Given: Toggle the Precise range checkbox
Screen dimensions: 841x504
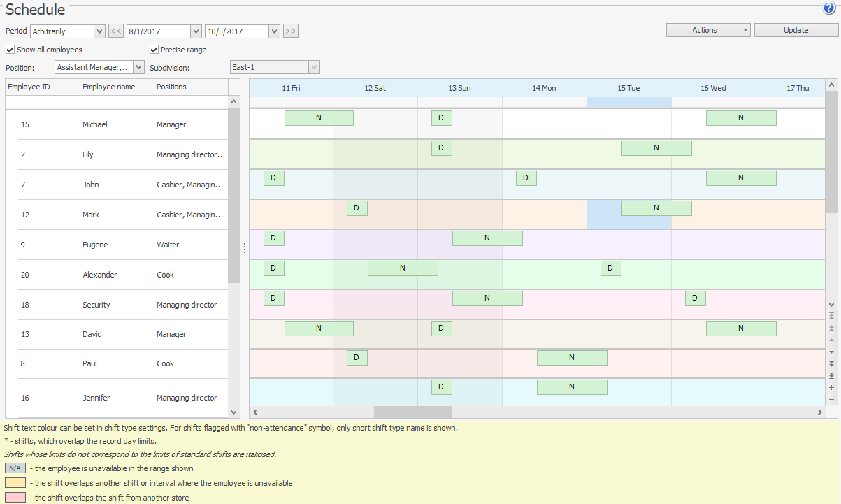Looking at the screenshot, I should (154, 50).
